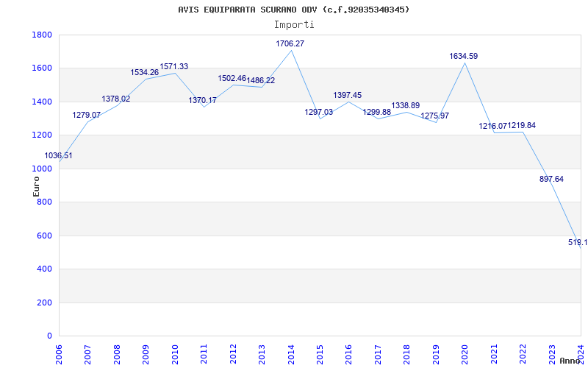Click the 2021 year label
The image size is (588, 368).
pos(494,354)
